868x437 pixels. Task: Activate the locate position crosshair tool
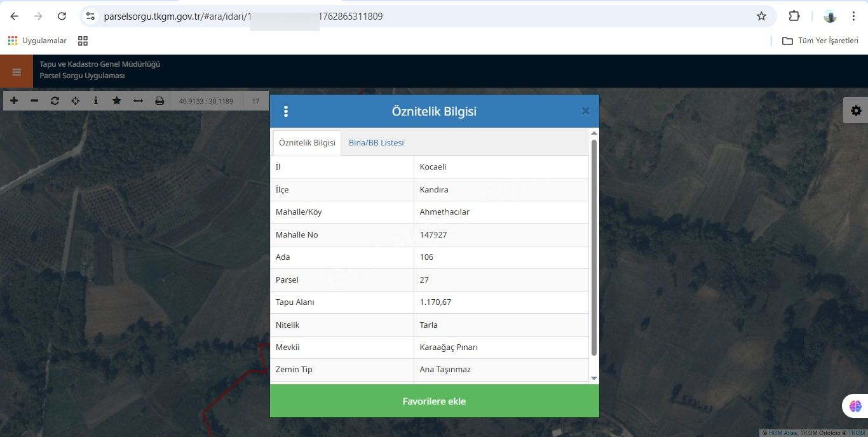pos(76,101)
